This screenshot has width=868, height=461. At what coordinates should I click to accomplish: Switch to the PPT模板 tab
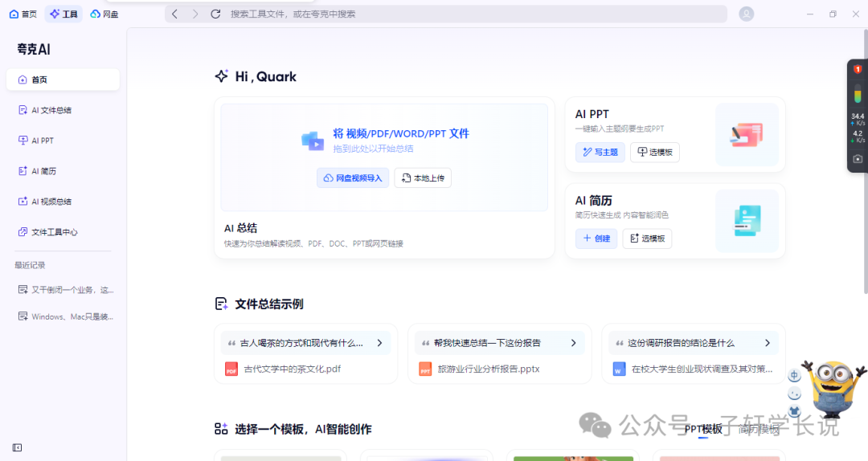pos(703,430)
